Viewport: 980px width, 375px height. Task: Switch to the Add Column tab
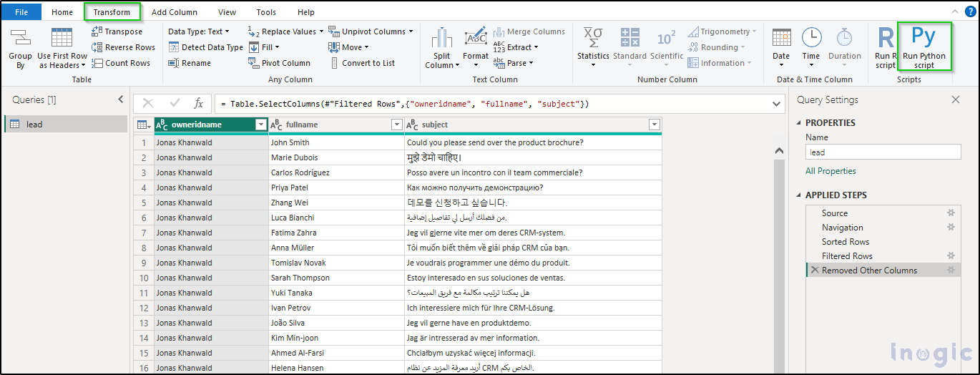click(175, 12)
